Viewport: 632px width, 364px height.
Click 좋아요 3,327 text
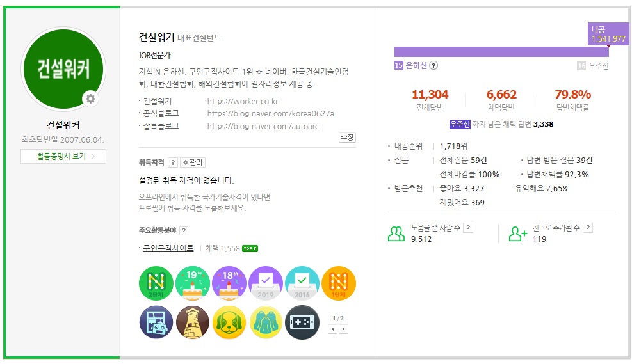click(462, 189)
